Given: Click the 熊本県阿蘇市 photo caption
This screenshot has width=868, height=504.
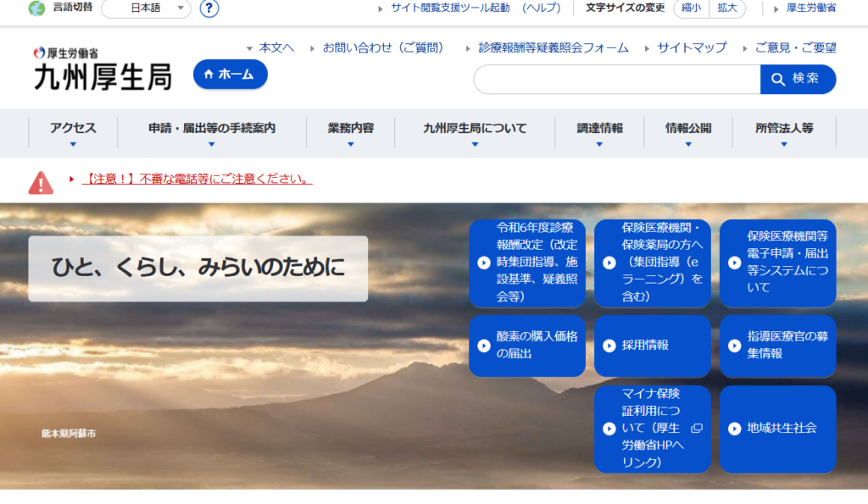Looking at the screenshot, I should [x=69, y=434].
